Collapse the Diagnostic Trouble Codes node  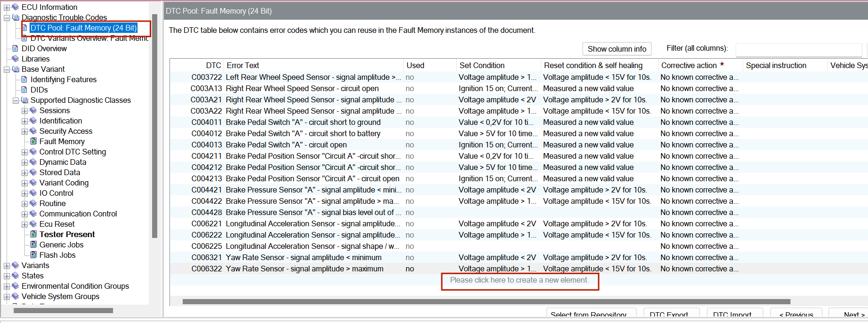pos(7,18)
